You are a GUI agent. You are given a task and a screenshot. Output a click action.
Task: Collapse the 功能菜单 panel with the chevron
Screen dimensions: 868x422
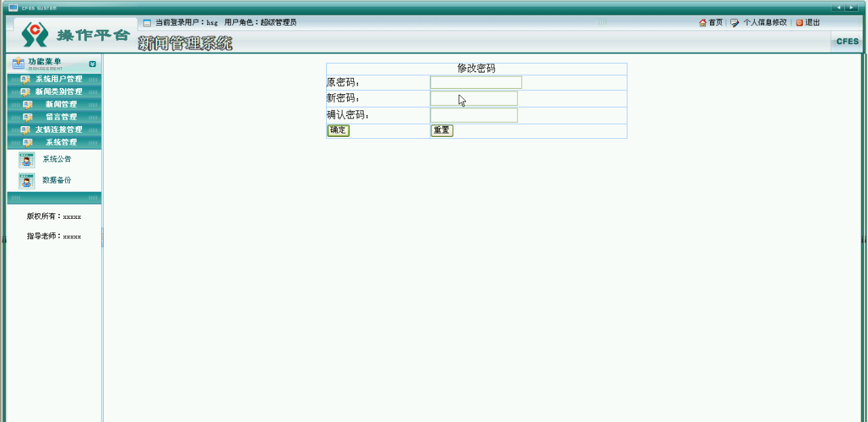point(92,64)
